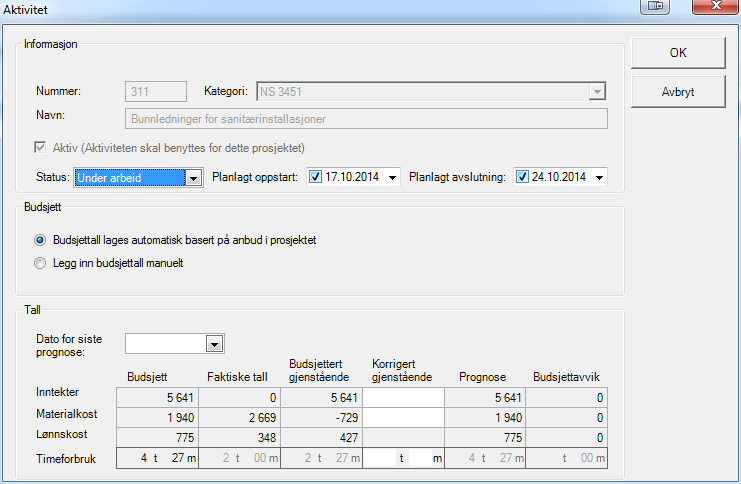Click the Faktiske tall column header
Image resolution: width=741 pixels, height=484 pixels.
237,377
